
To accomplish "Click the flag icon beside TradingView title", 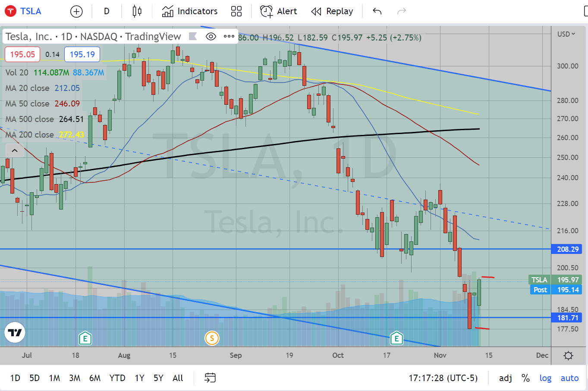I will point(193,37).
